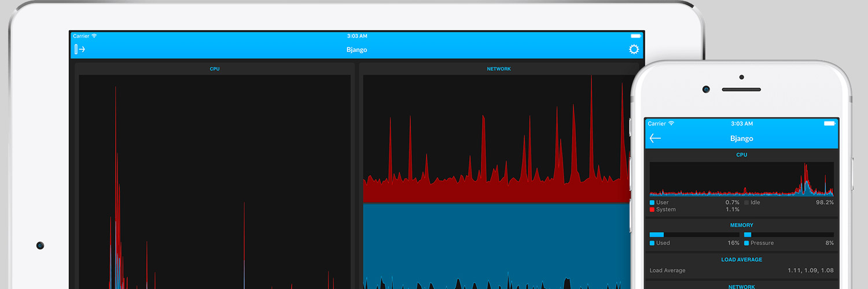Tap the CPU section header on iPhone
Image resolution: width=868 pixels, height=289 pixels.
pyautogui.click(x=742, y=155)
